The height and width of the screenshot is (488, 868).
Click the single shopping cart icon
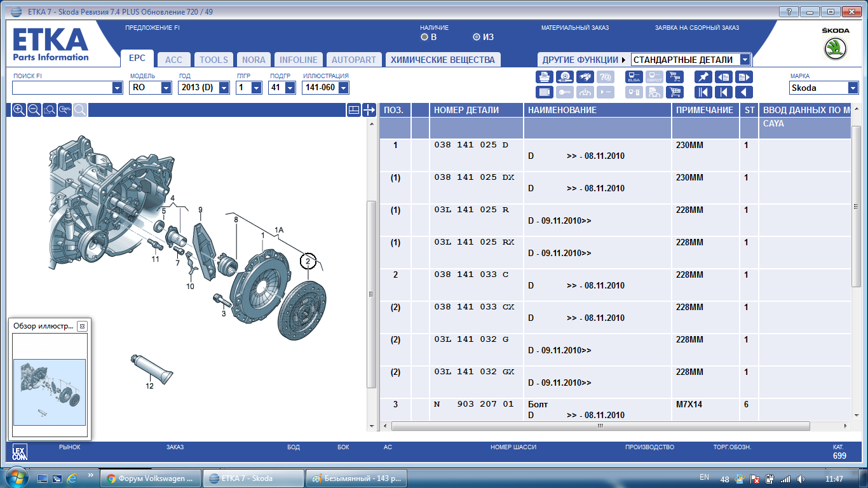coord(674,92)
